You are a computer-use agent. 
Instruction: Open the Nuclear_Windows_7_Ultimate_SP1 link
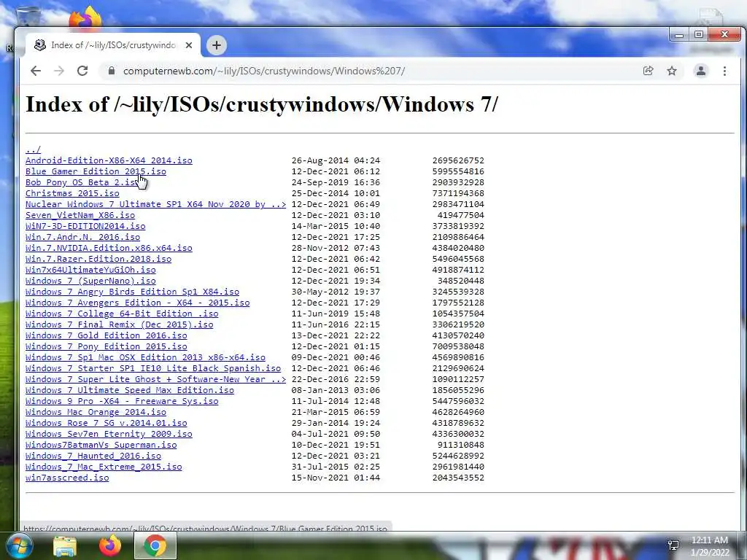coord(156,204)
